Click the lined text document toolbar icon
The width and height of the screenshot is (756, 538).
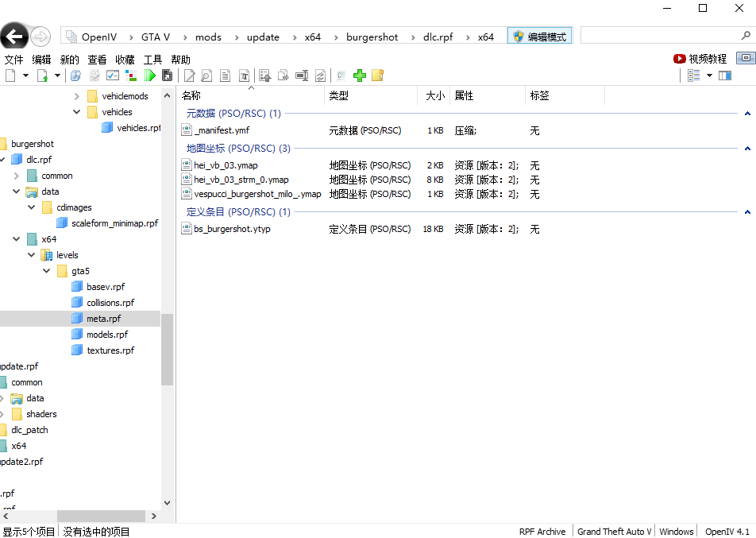pyautogui.click(x=226, y=75)
